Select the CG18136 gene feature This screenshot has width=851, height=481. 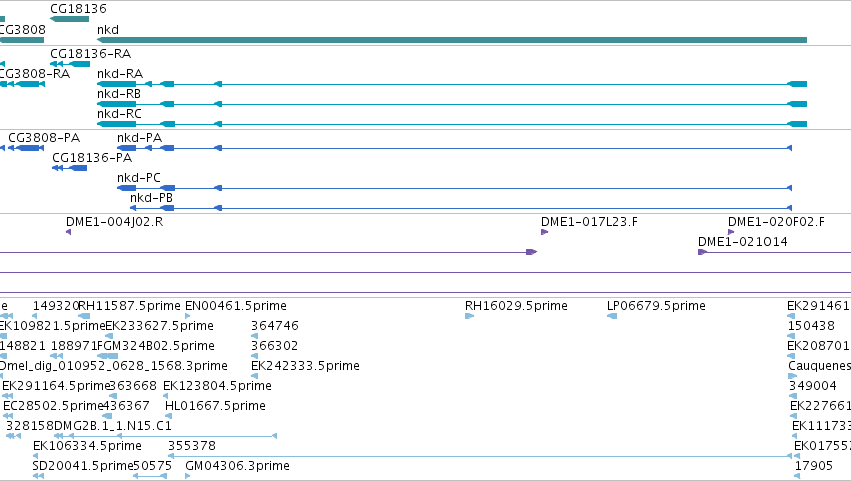coord(69,19)
